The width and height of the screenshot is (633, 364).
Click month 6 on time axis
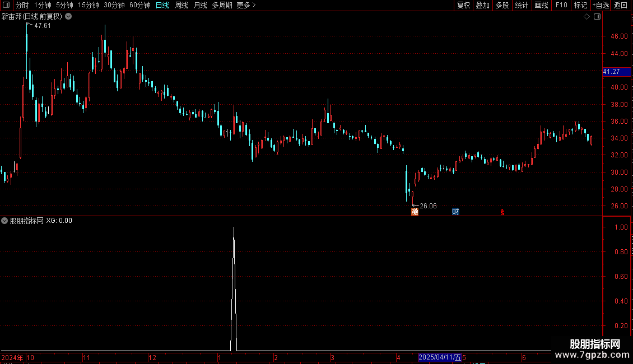tap(524, 357)
